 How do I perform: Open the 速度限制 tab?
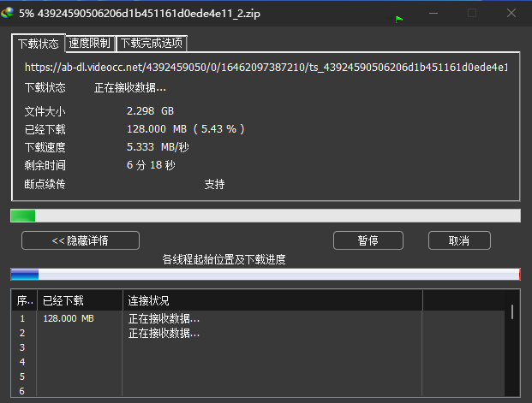pyautogui.click(x=90, y=43)
